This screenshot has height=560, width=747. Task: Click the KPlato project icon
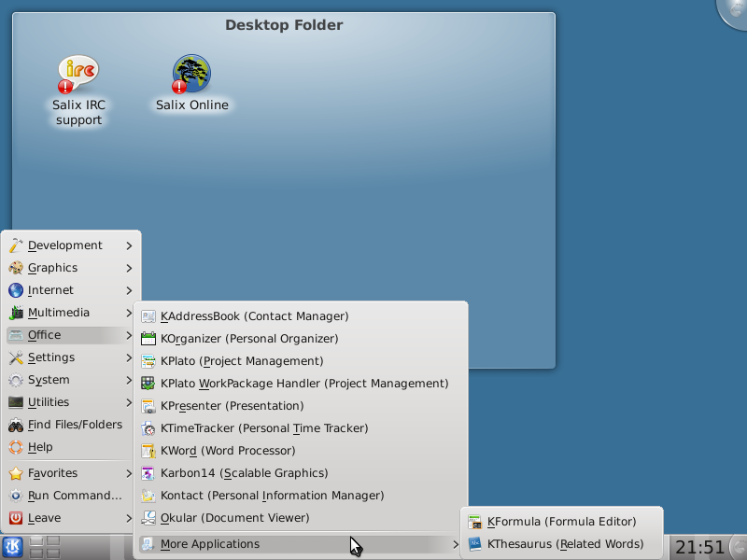(x=148, y=361)
